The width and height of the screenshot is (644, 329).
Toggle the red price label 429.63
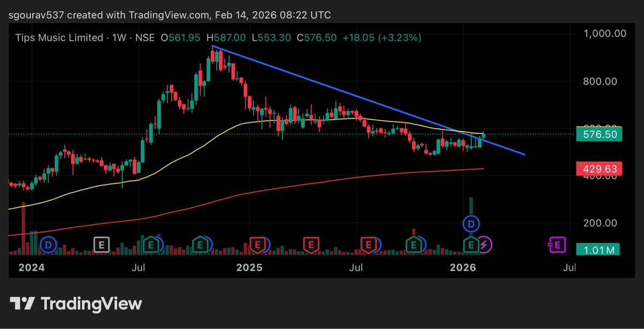pos(599,169)
